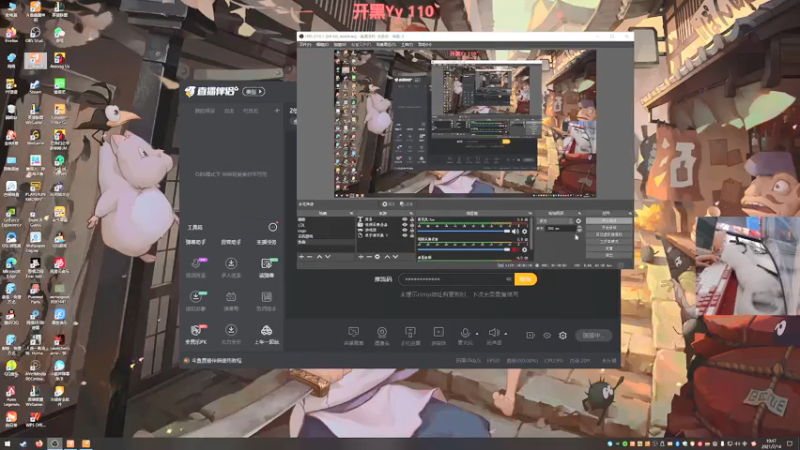Open OBS source Filters button above the docks

(x=407, y=204)
